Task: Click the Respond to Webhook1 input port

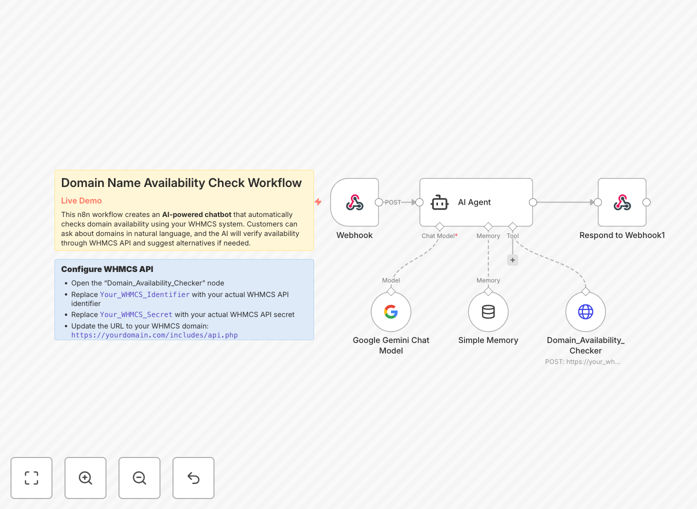Action: (x=598, y=202)
